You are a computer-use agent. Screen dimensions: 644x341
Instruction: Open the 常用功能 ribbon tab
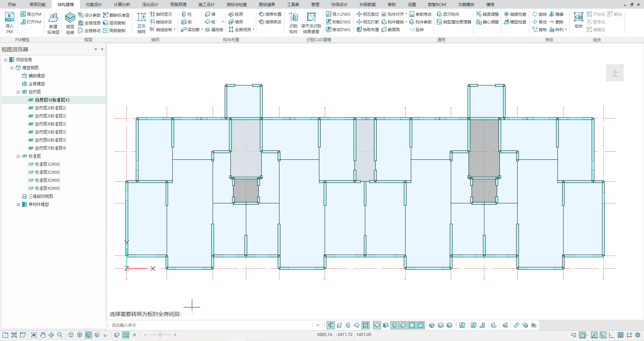click(x=37, y=4)
